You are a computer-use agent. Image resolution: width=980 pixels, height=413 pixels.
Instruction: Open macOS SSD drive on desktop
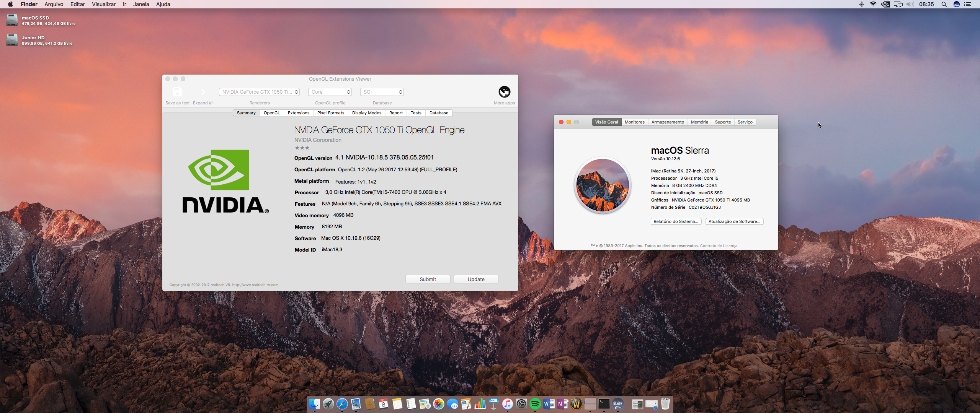click(x=12, y=20)
